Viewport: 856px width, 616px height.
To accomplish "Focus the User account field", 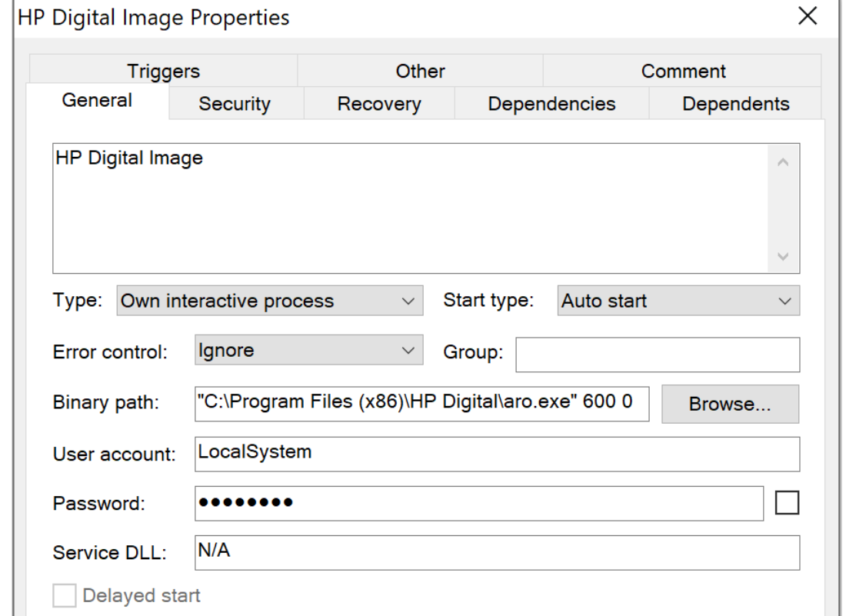I will (x=496, y=454).
